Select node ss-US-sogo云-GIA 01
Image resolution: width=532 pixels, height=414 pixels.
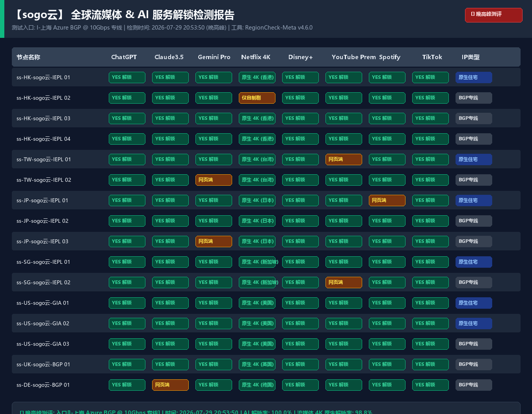click(43, 303)
